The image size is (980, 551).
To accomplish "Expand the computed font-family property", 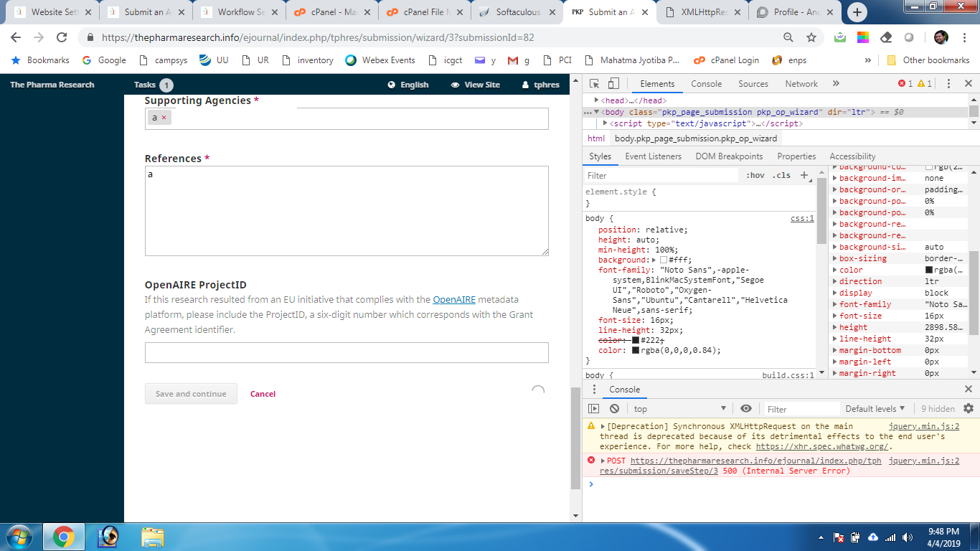I will pos(834,304).
